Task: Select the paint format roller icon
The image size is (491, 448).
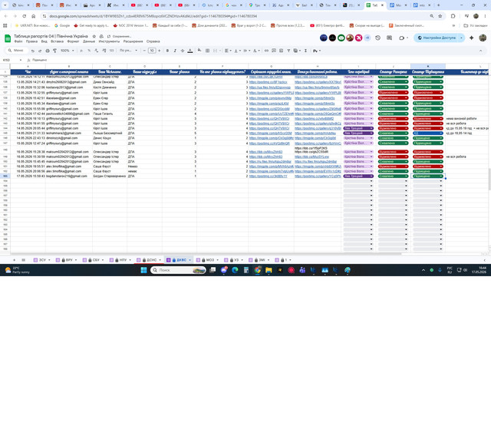Action: click(54, 51)
